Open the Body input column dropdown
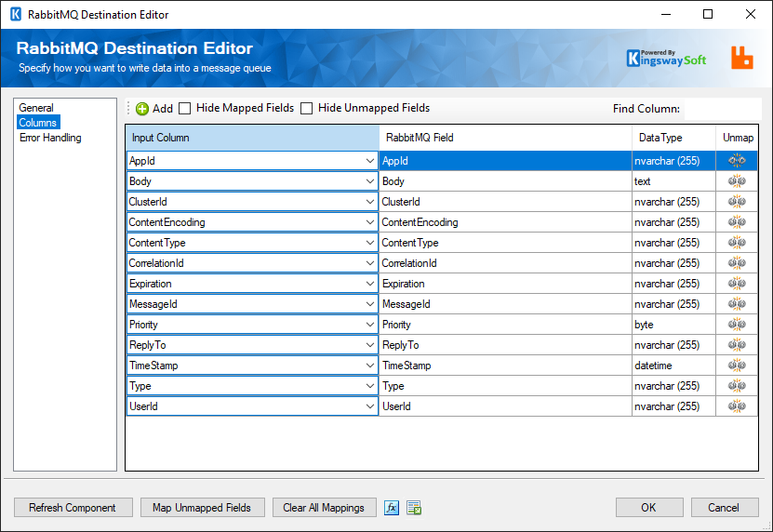 point(369,181)
